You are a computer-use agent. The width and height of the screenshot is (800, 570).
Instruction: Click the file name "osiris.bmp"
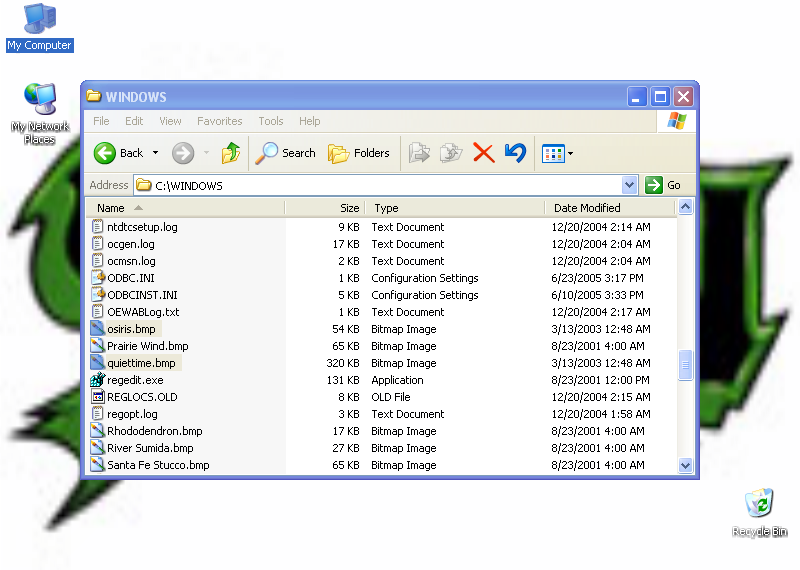click(131, 329)
